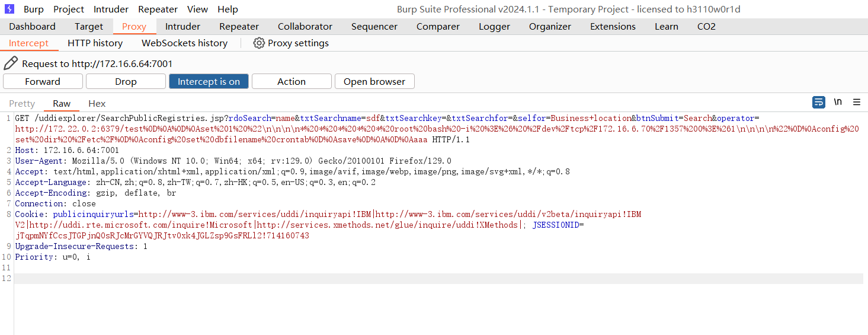This screenshot has width=868, height=335.
Task: Open the editor hamburger options menu
Action: point(857,102)
